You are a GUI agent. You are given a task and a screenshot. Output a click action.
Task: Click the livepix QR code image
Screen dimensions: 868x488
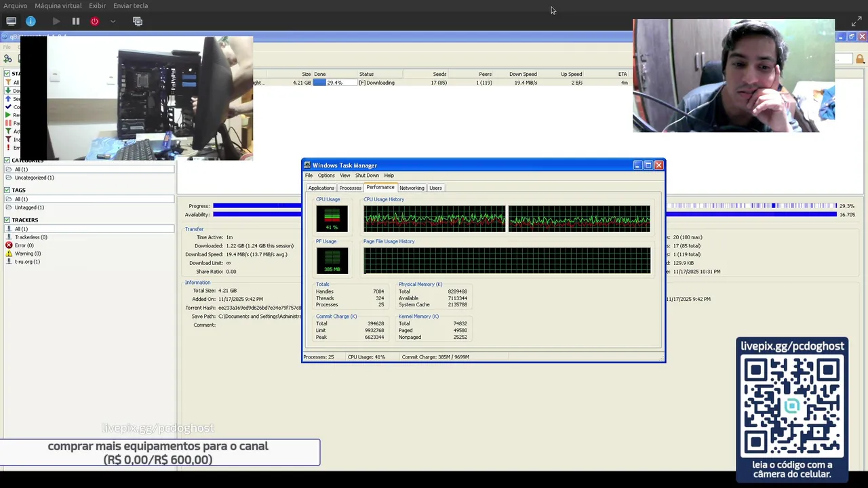[792, 407]
